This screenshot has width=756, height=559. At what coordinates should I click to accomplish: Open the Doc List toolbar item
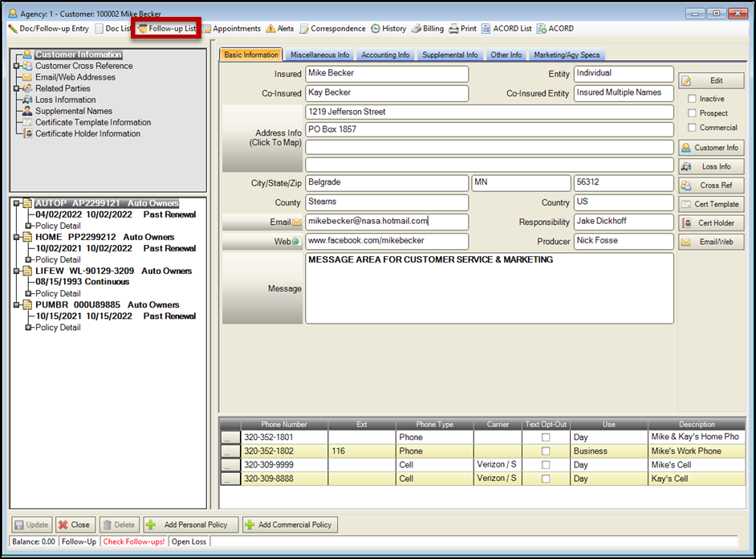pyautogui.click(x=113, y=29)
